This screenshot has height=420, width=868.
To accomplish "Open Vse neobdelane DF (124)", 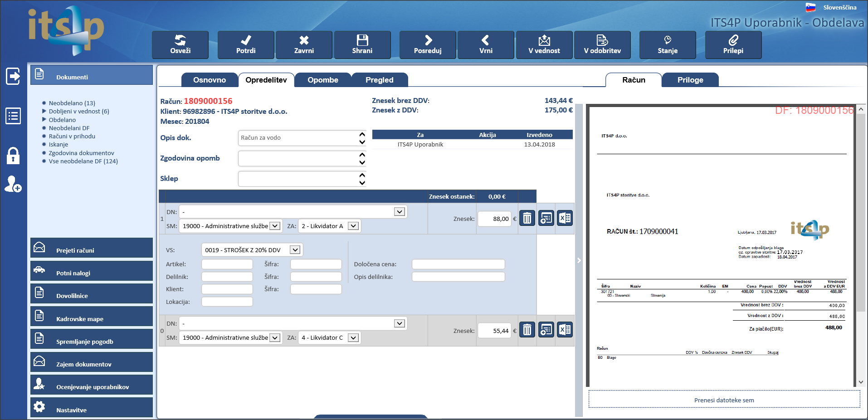I will tap(83, 161).
